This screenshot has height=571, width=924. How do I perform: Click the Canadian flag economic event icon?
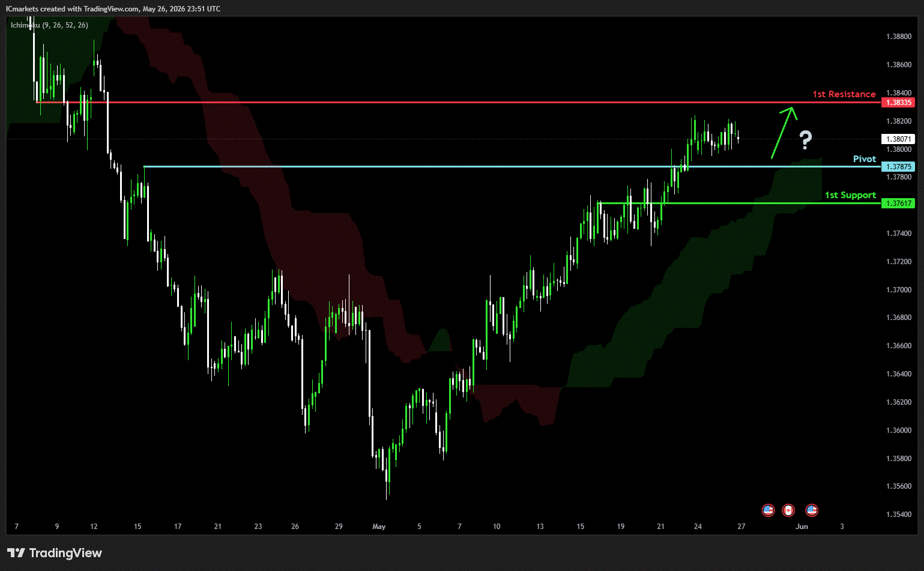pos(788,510)
